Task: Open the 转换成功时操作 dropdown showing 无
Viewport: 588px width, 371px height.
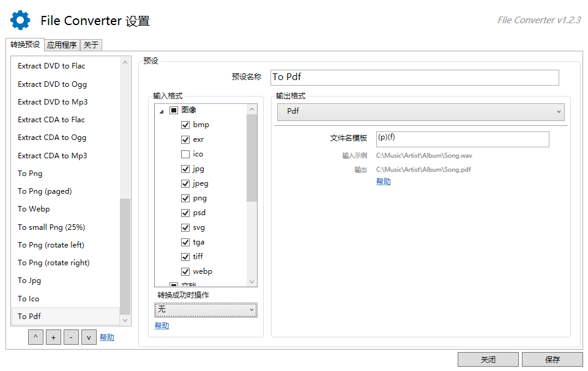Action: [206, 310]
